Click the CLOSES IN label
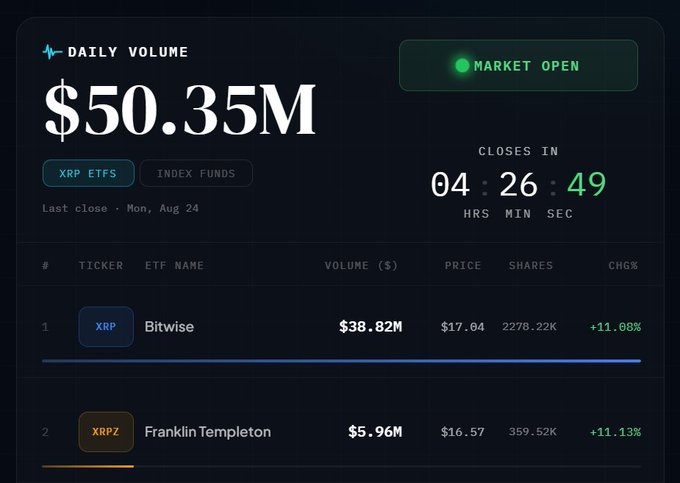This screenshot has height=483, width=680. (518, 151)
